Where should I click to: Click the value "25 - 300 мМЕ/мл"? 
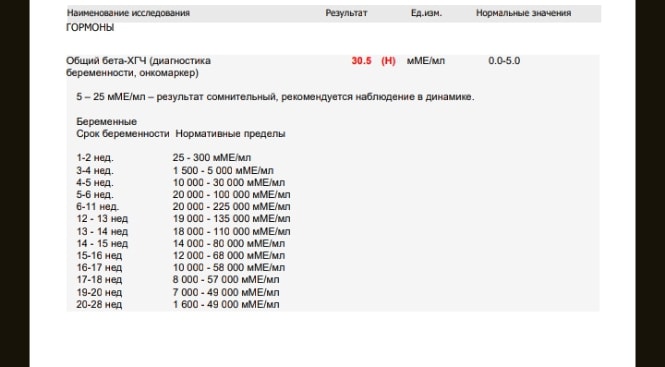point(212,158)
